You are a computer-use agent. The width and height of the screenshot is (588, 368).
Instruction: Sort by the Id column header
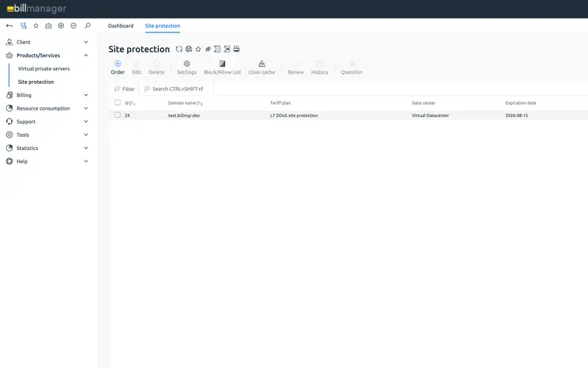130,103
